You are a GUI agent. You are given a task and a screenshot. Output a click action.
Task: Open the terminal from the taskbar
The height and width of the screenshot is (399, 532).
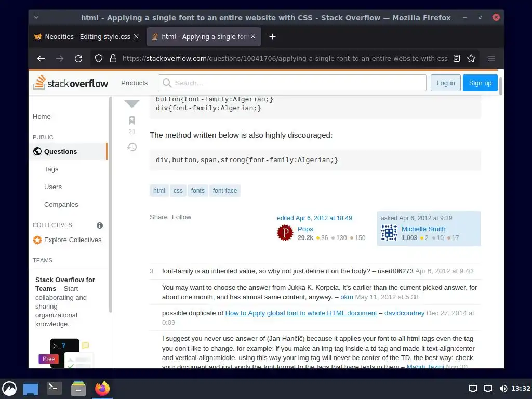point(54,388)
